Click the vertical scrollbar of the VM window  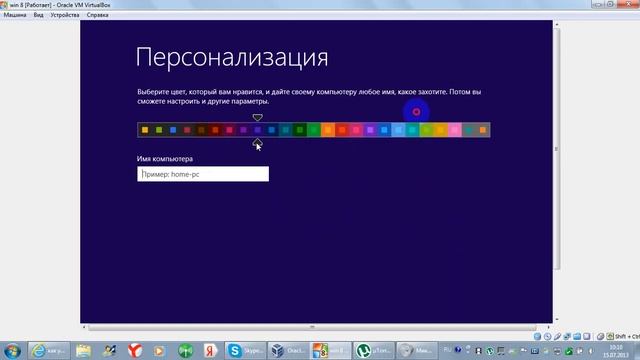557,149
